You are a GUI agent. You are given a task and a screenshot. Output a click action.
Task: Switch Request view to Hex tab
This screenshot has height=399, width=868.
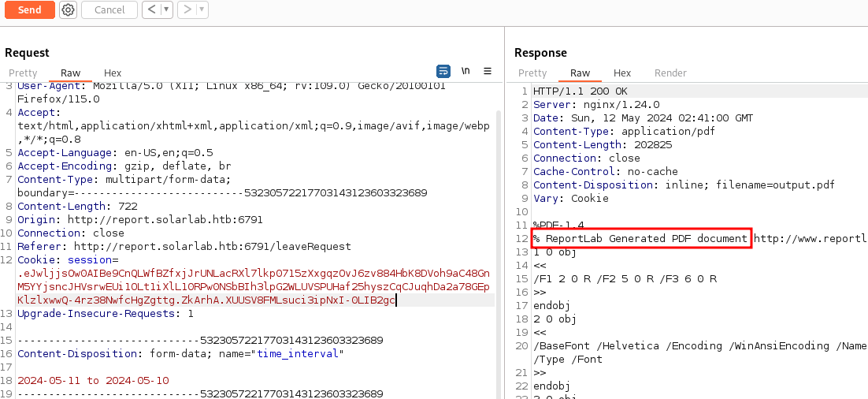pyautogui.click(x=113, y=73)
